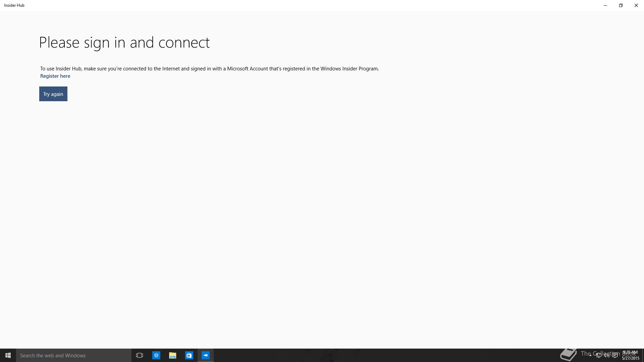
Task: Open Task View from the taskbar
Action: click(x=140, y=355)
